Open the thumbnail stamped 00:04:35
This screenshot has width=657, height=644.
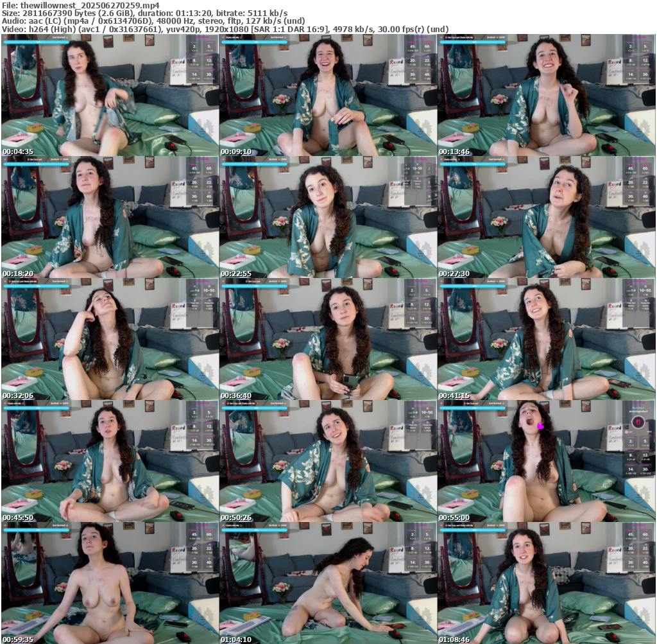click(110, 95)
